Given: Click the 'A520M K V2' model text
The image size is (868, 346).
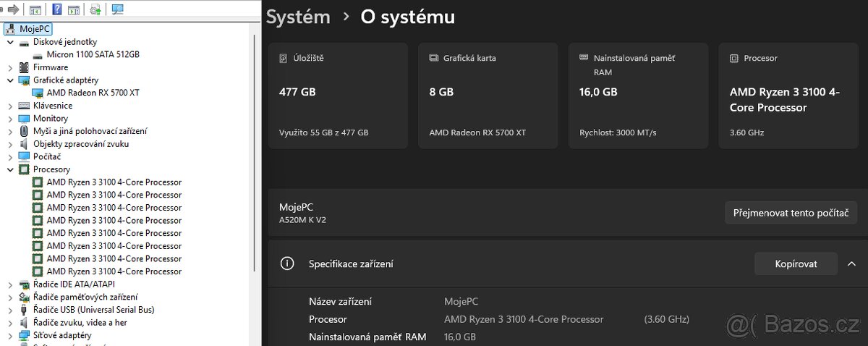Looking at the screenshot, I should pyautogui.click(x=302, y=219).
